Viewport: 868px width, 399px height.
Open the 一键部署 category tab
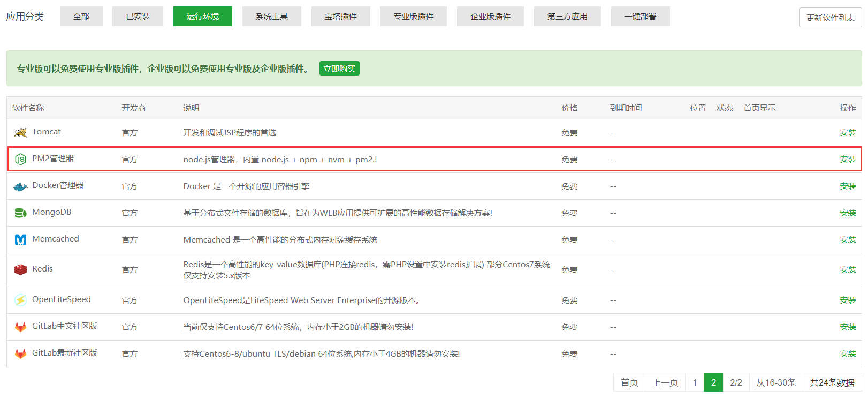pyautogui.click(x=640, y=16)
